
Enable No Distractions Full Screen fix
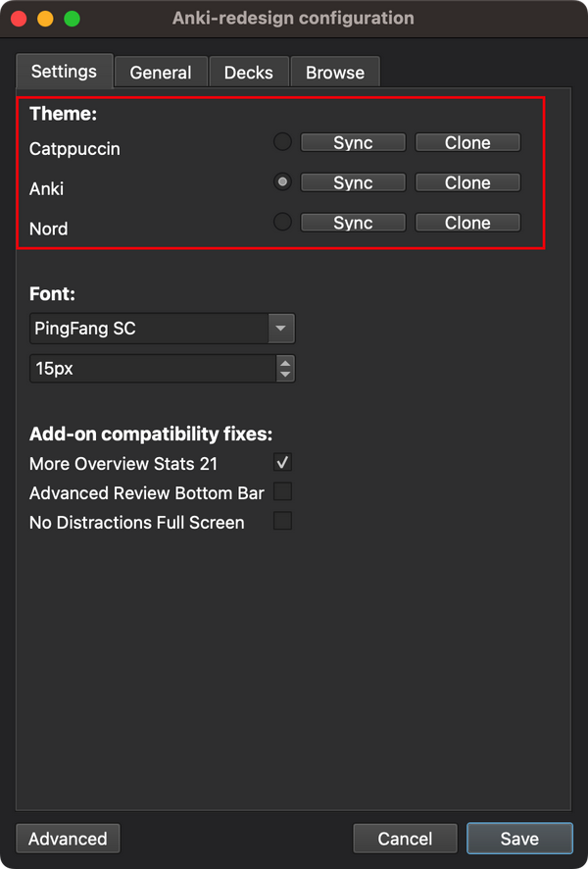(x=282, y=521)
